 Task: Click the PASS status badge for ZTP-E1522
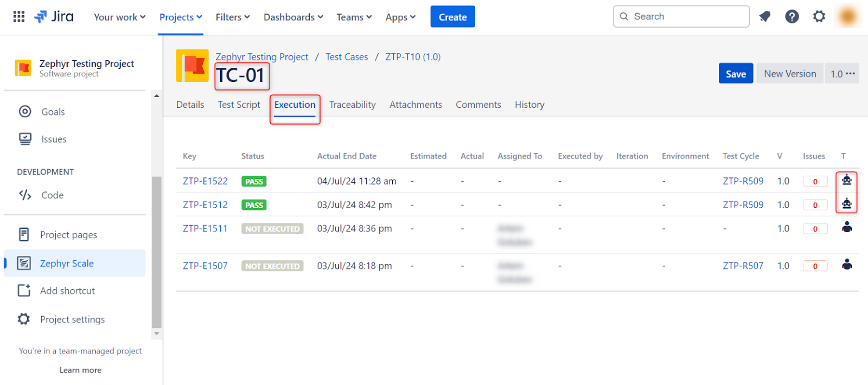point(254,182)
